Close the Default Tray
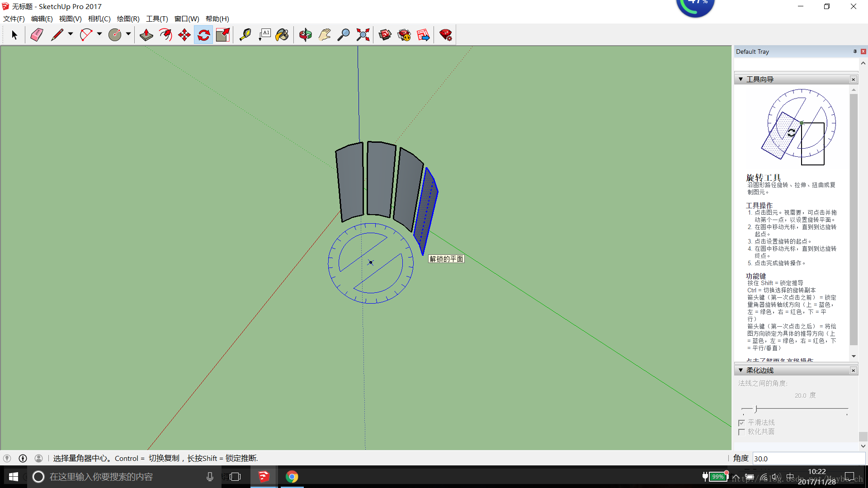The height and width of the screenshot is (488, 868). click(x=863, y=52)
